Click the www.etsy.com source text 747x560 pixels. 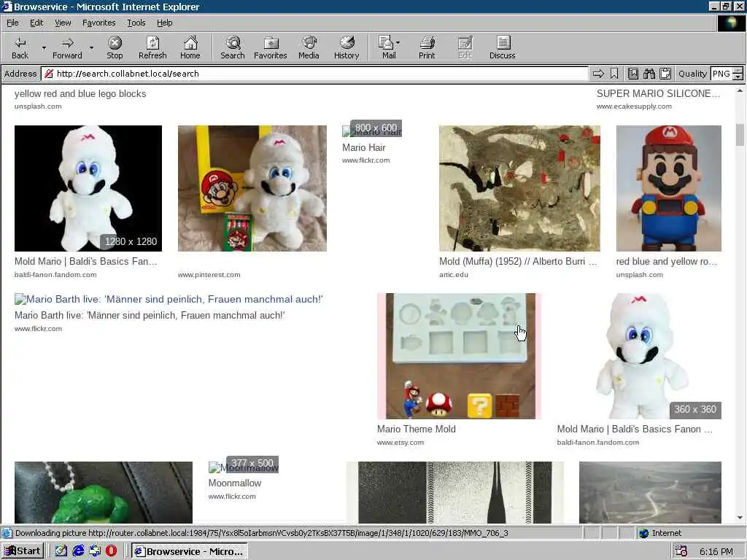click(400, 443)
